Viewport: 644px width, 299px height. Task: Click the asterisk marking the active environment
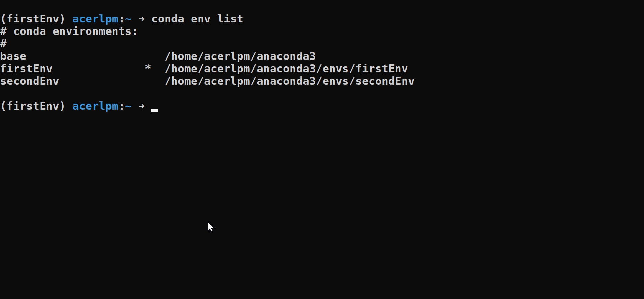coord(148,67)
